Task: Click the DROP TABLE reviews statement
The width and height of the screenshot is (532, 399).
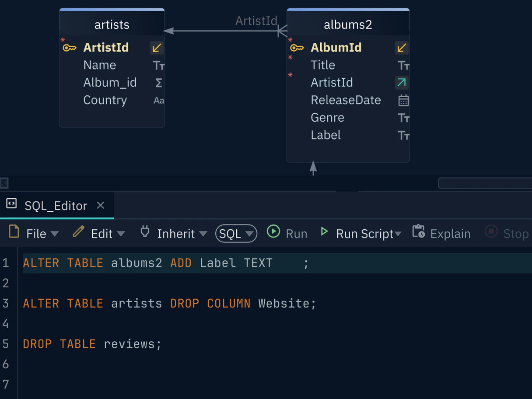Action: click(92, 344)
